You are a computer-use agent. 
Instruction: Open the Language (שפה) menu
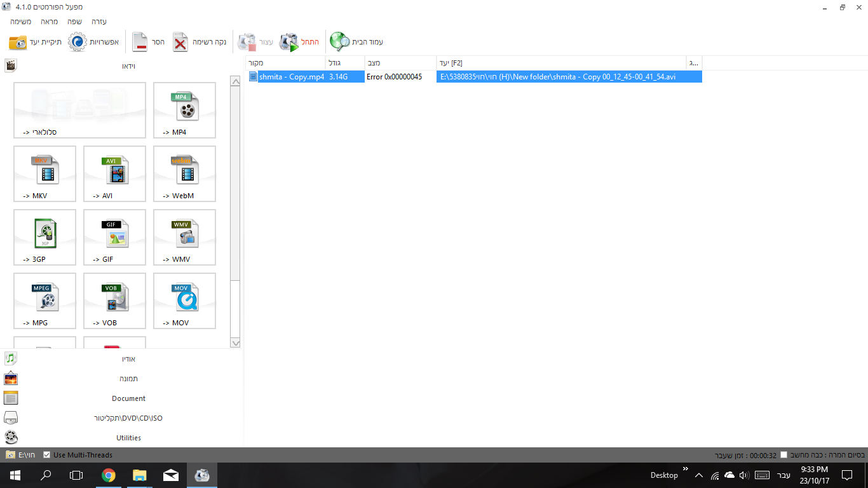pos(74,22)
